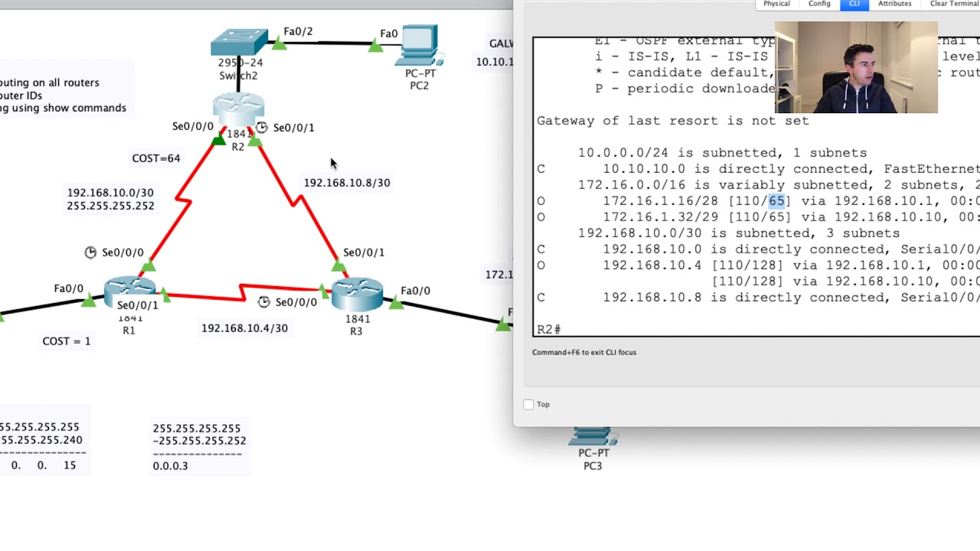This screenshot has height=551, width=980.
Task: Click the 192.168.10.8/30 network label
Action: click(x=347, y=182)
